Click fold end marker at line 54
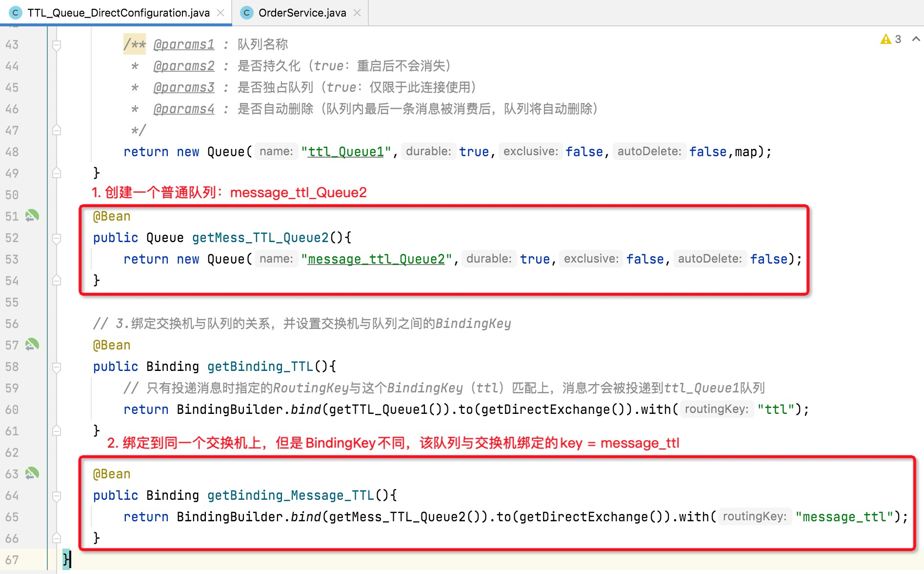Screen dimensions: 924x574 pos(57,280)
